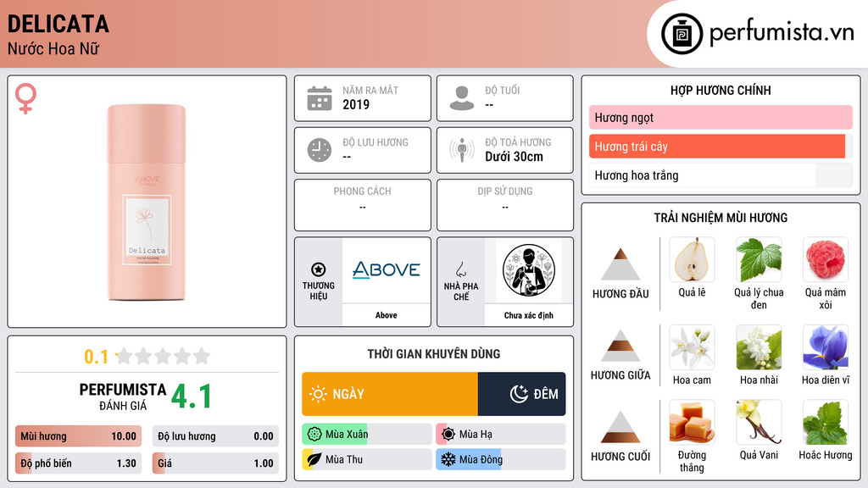The height and width of the screenshot is (488, 868).
Task: Click the Mùa Đông season bar
Action: tap(500, 459)
